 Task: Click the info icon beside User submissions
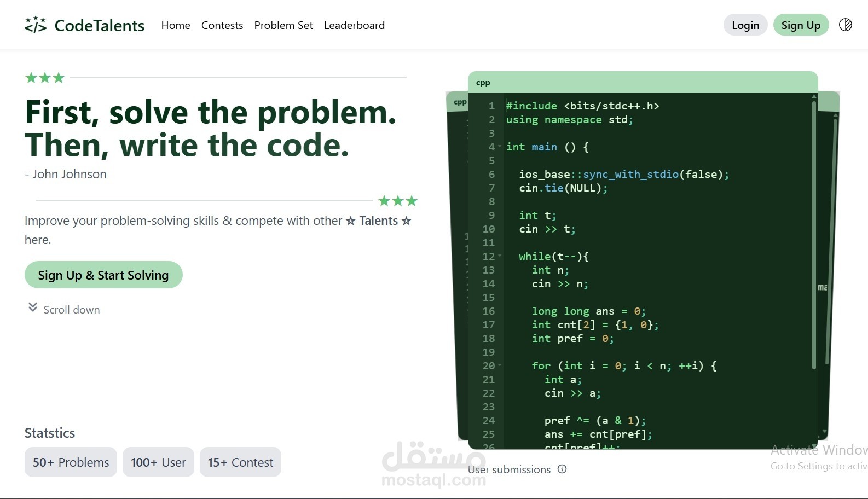562,469
